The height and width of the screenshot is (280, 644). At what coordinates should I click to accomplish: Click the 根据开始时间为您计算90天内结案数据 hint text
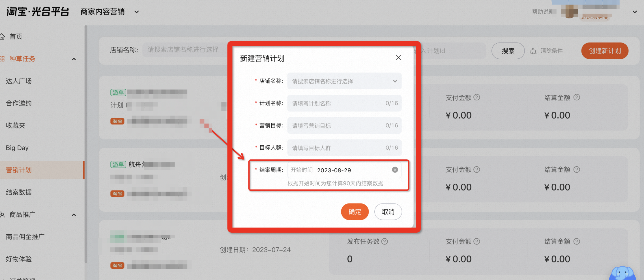click(335, 183)
